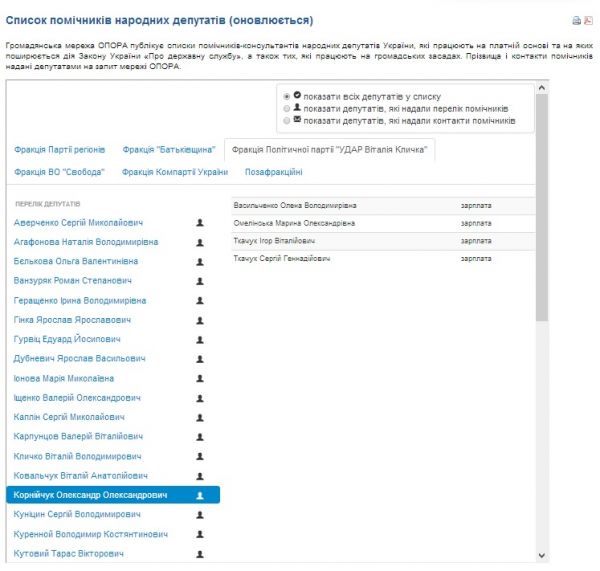Screen dimensions: 600x571
Task: Click person icon next to Агафонова
Action: pyautogui.click(x=200, y=242)
